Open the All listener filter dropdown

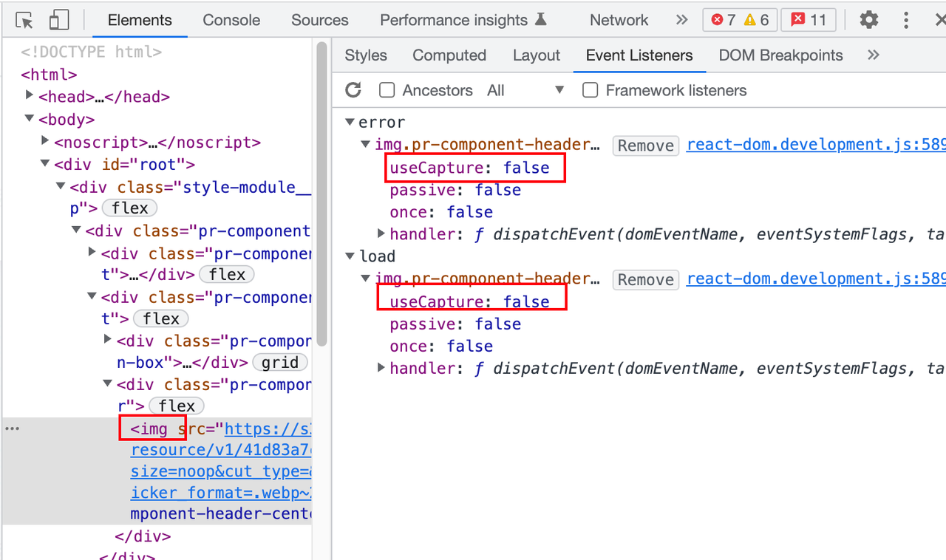coord(525,90)
